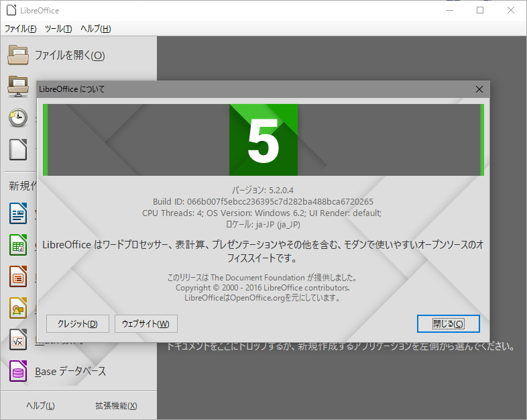This screenshot has height=420, width=527.
Task: Click the Templates blank page icon
Action: point(18,150)
